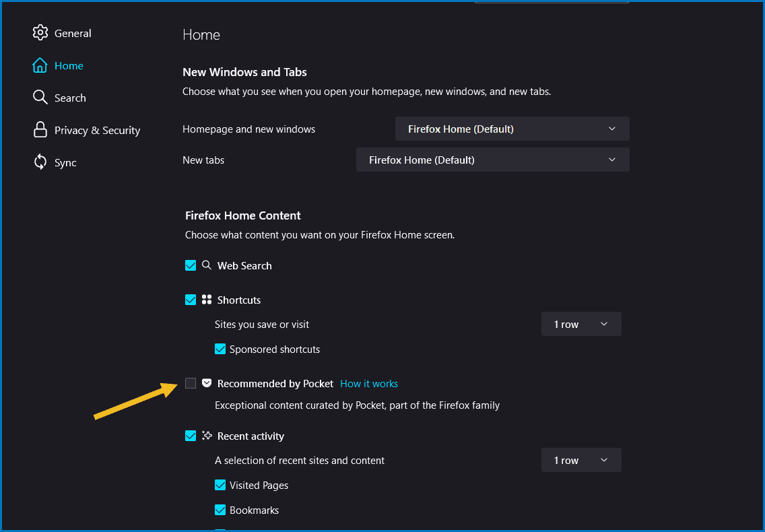Viewport: 765px width, 532px height.
Task: Uncheck the Sponsored shortcuts checkbox
Action: (220, 349)
